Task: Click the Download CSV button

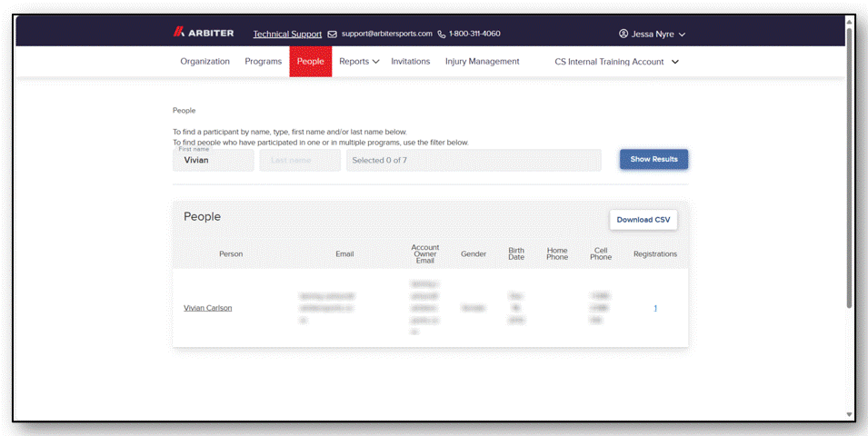Action: (644, 220)
